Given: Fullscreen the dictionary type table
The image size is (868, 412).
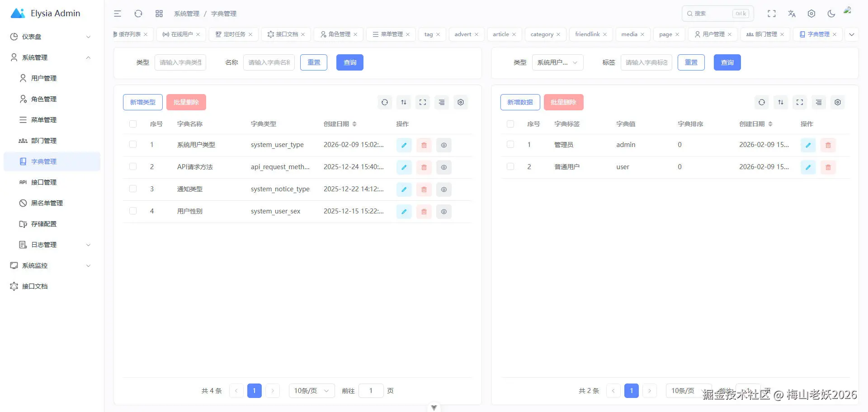Looking at the screenshot, I should [423, 102].
